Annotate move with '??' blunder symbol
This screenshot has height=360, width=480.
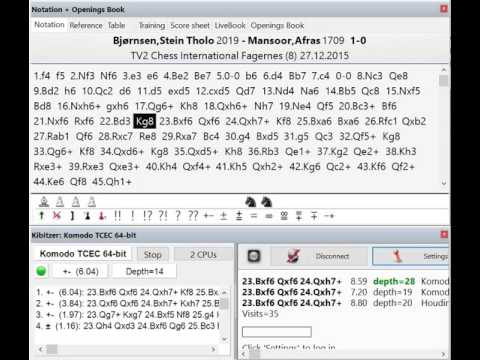pyautogui.click(x=193, y=215)
